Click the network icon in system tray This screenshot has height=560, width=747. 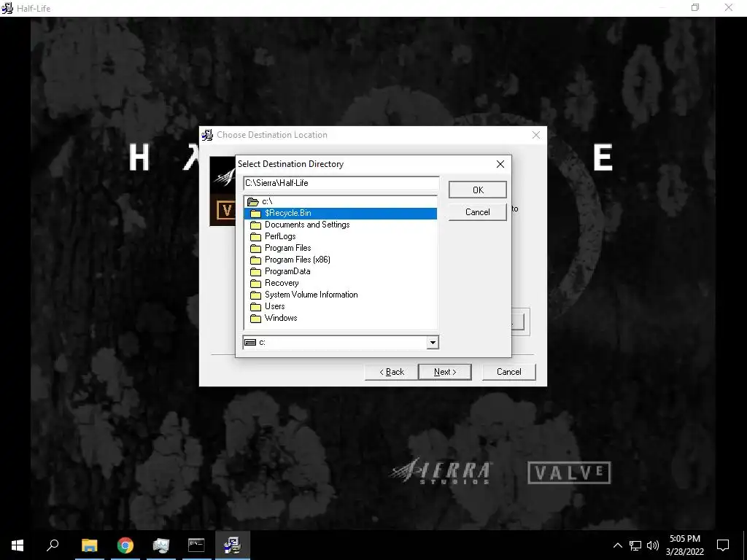click(635, 545)
